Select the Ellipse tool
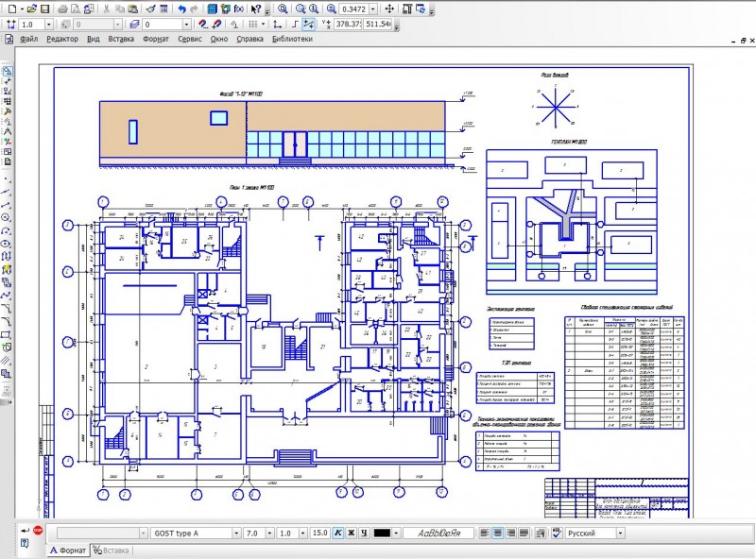 tap(7, 244)
